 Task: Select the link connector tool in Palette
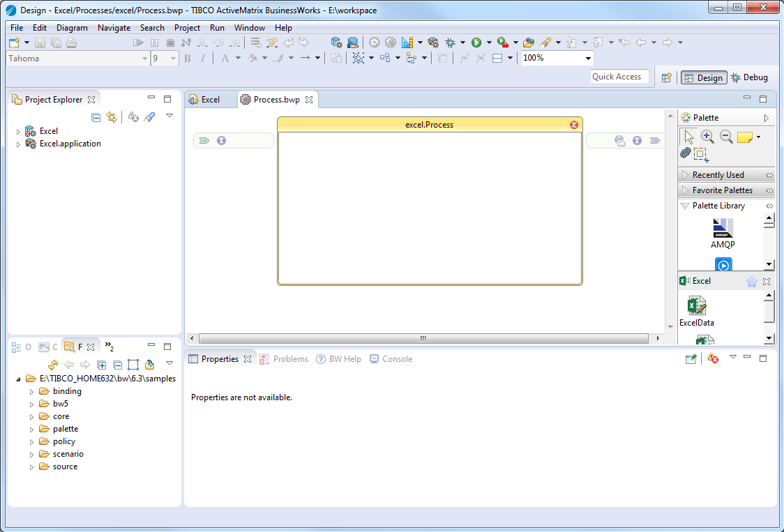685,153
